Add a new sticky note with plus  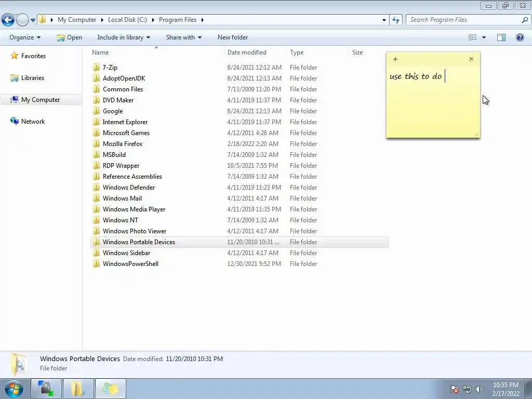pos(395,59)
